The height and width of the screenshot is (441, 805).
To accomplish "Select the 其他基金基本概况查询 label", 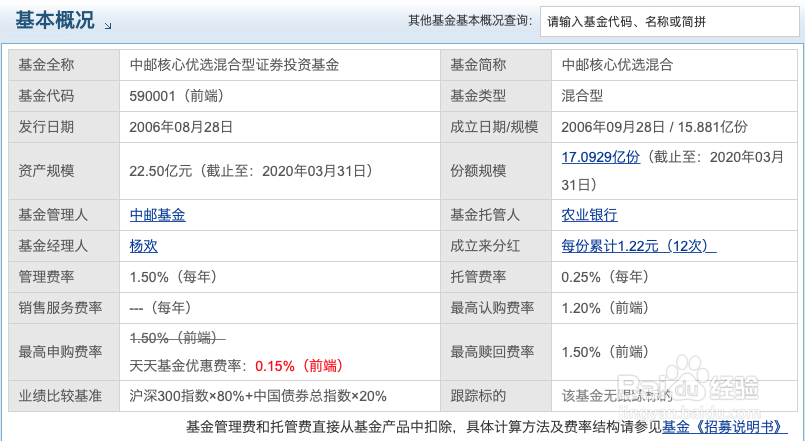I will point(470,21).
